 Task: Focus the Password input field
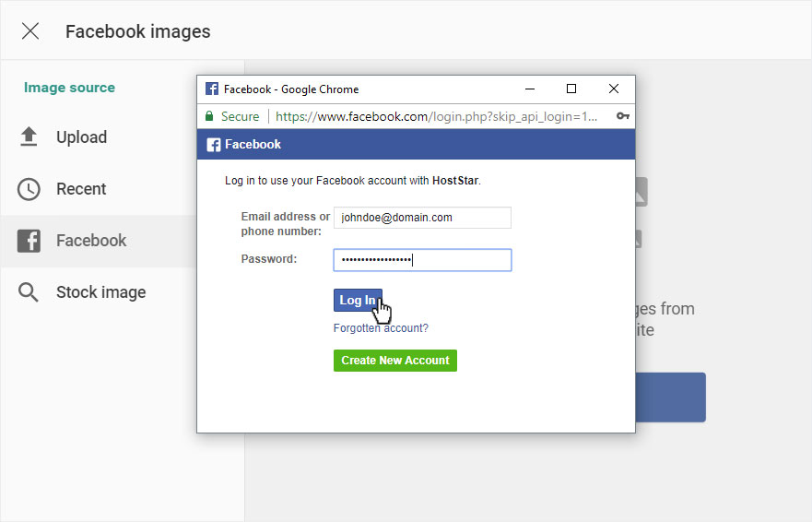(422, 260)
